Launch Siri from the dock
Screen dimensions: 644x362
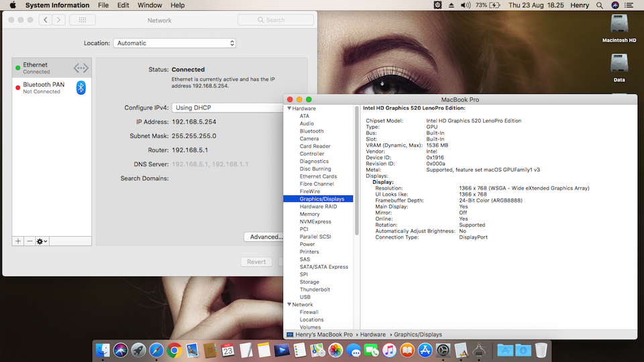121,351
